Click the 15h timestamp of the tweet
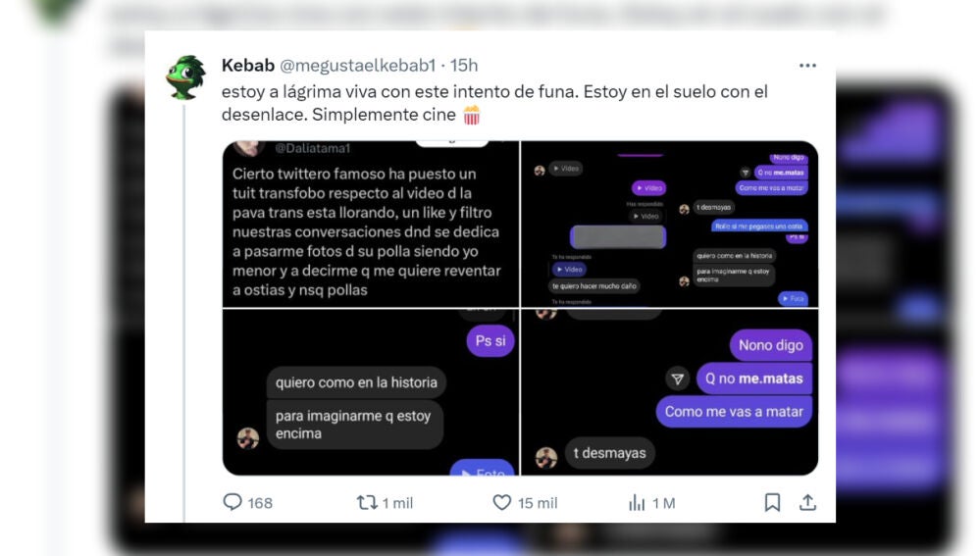The width and height of the screenshot is (980, 556). click(x=464, y=65)
